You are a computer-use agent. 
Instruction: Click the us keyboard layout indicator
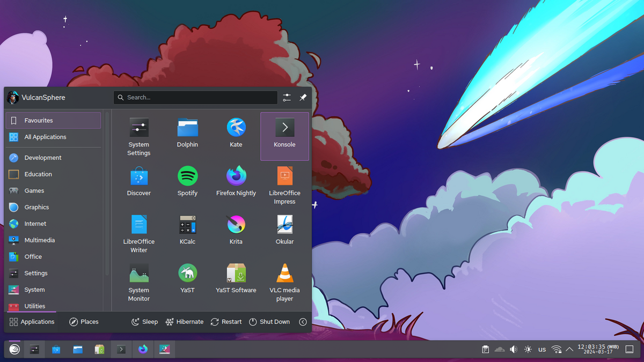(x=542, y=350)
